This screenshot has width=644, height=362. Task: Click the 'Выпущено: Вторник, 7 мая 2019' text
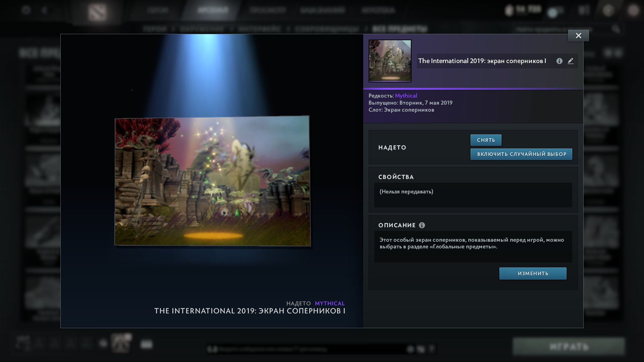pyautogui.click(x=410, y=103)
